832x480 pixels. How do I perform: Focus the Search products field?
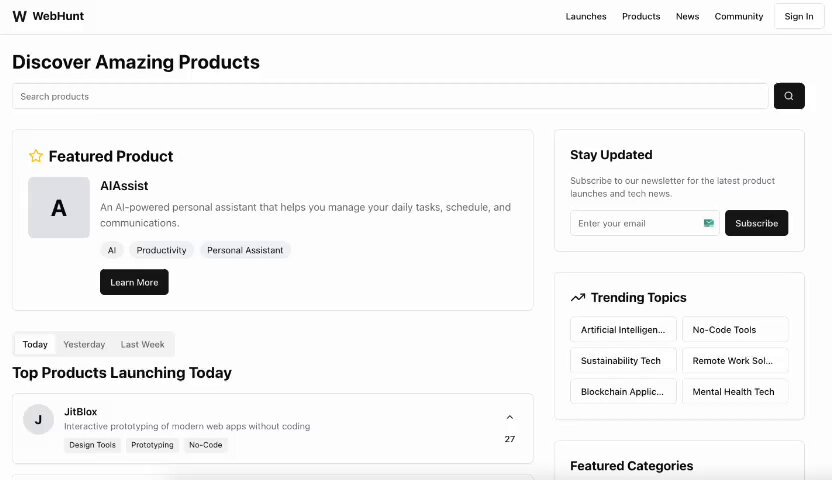390,96
